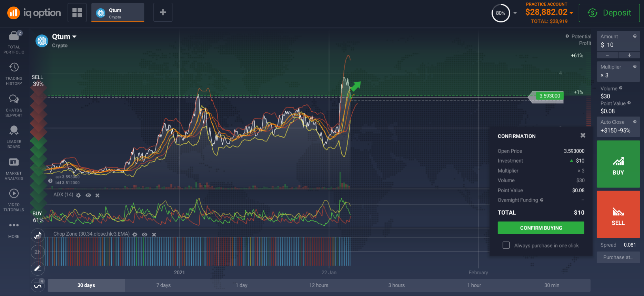The width and height of the screenshot is (644, 296).
Task: Expand the Qtum asset dropdown
Action: click(74, 37)
